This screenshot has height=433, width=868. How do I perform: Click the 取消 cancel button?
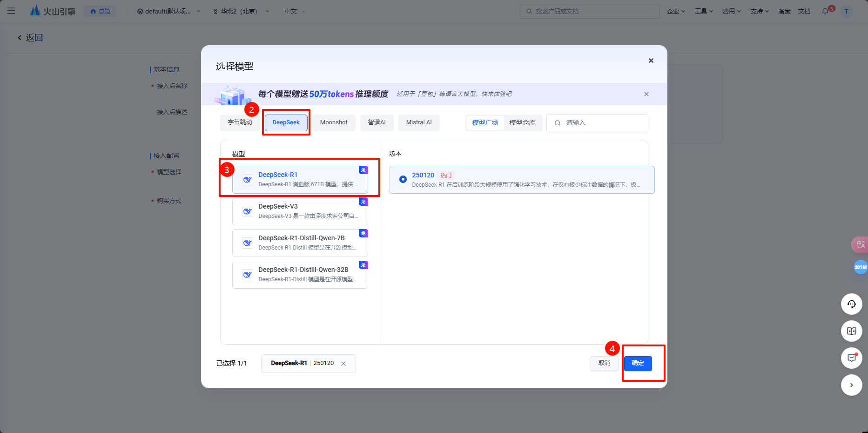[604, 363]
